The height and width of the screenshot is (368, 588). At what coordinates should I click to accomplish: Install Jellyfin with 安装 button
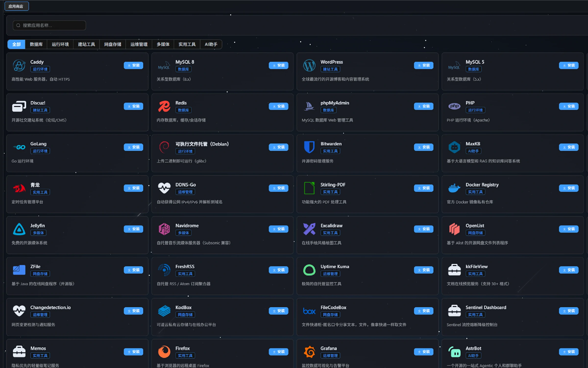134,229
